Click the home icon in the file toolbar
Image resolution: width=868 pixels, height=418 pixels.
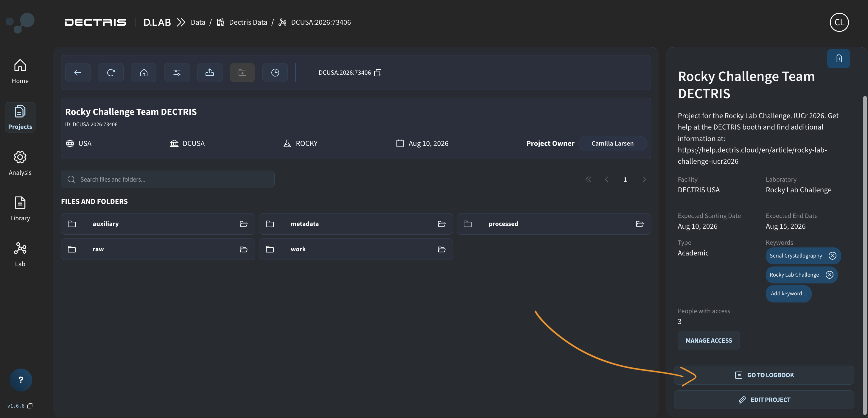coord(144,72)
